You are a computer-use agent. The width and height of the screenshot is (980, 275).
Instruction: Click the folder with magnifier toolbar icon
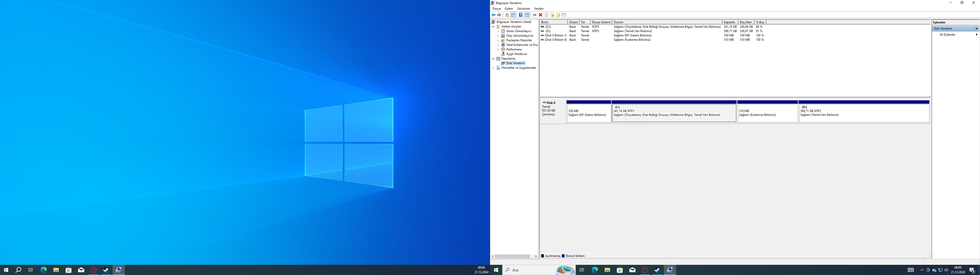click(x=558, y=15)
